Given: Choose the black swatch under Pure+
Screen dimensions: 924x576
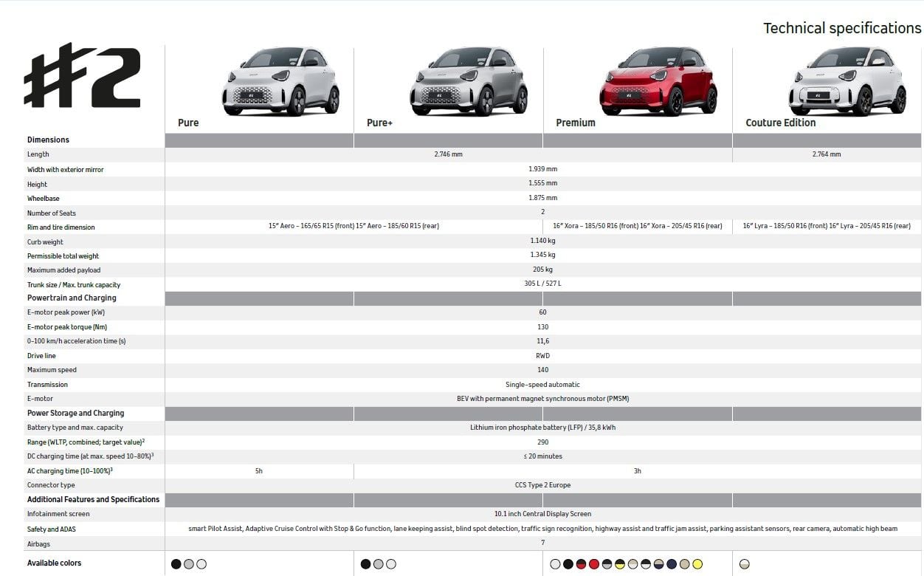Looking at the screenshot, I should point(365,564).
